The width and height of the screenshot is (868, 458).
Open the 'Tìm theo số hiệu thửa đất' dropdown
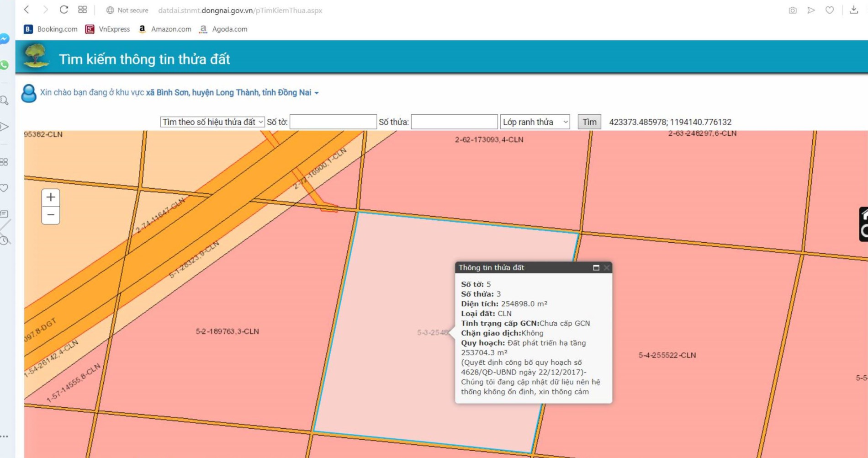pos(212,122)
